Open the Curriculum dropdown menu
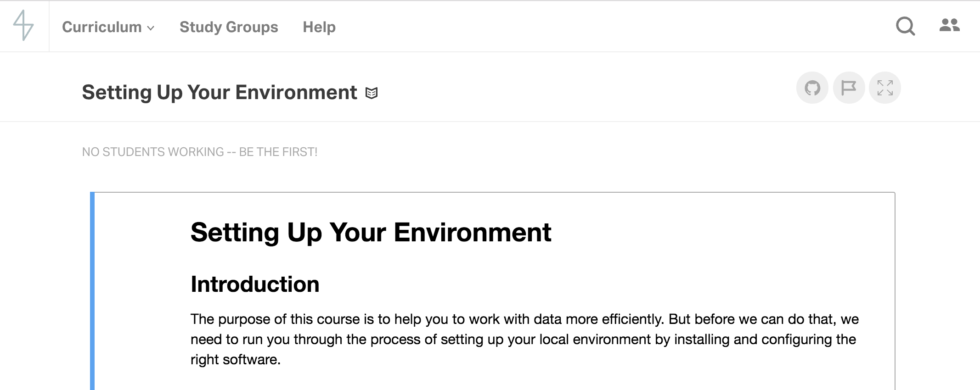Viewport: 980px width, 390px height. pos(102,27)
